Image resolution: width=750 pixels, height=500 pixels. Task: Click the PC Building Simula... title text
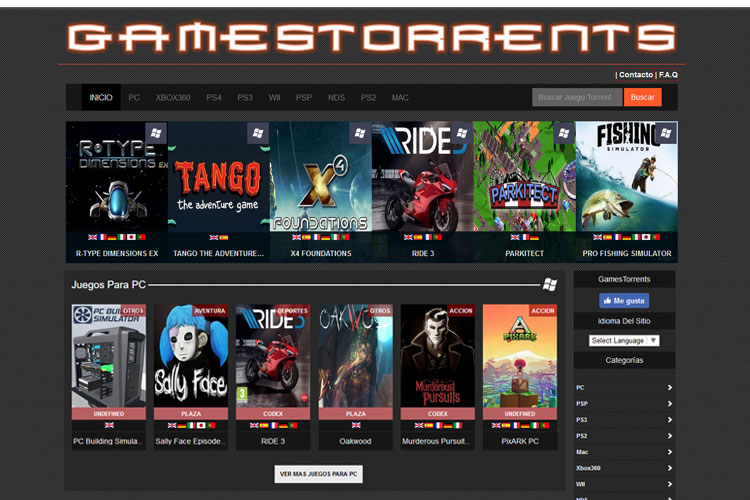tap(108, 441)
